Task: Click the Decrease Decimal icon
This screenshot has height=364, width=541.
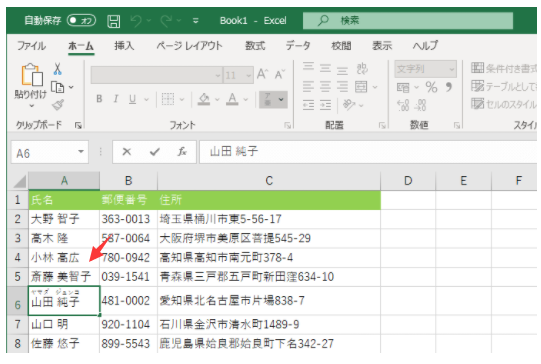Action: tap(421, 105)
